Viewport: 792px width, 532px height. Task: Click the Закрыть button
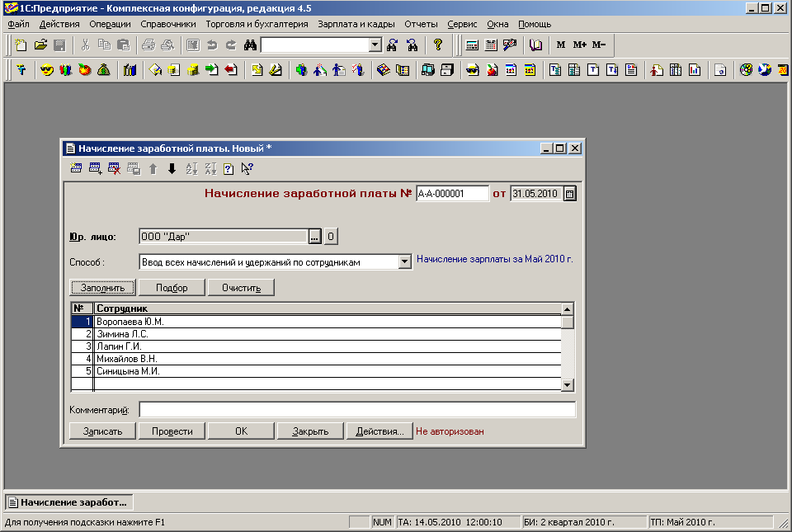311,431
